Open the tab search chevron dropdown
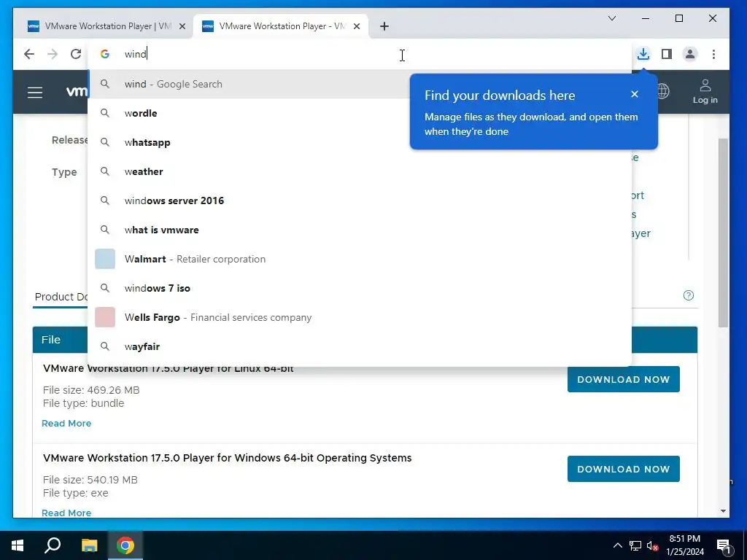 click(612, 18)
